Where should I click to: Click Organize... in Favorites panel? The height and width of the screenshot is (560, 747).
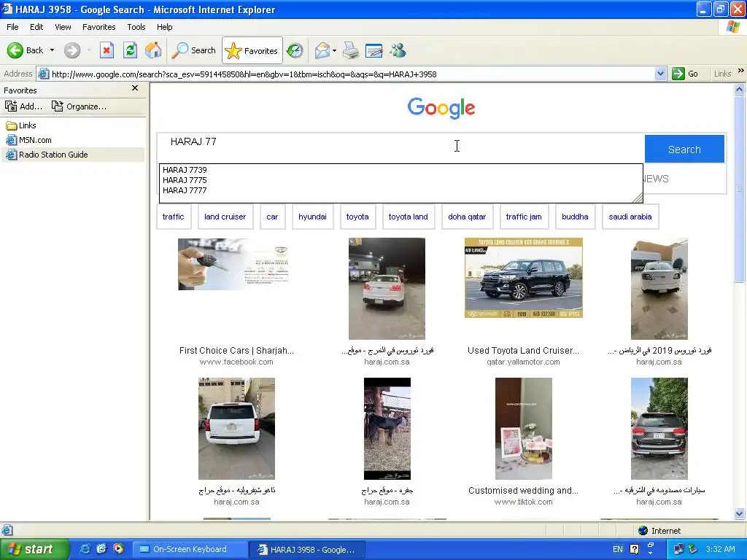[x=79, y=106]
